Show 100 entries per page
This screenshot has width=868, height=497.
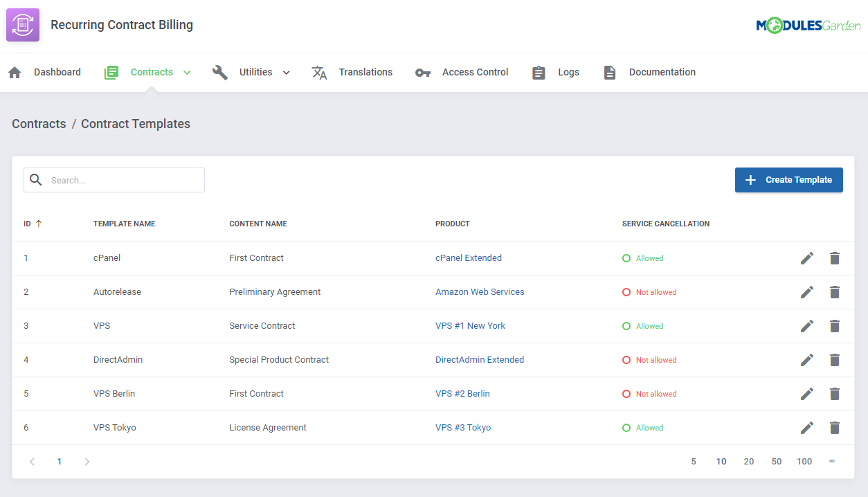pyautogui.click(x=804, y=460)
